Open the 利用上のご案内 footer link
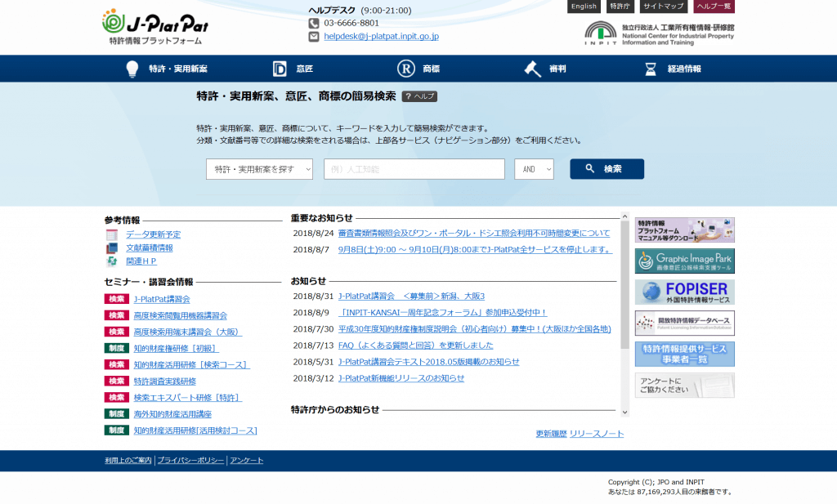This screenshot has width=837, height=504. 128,460
